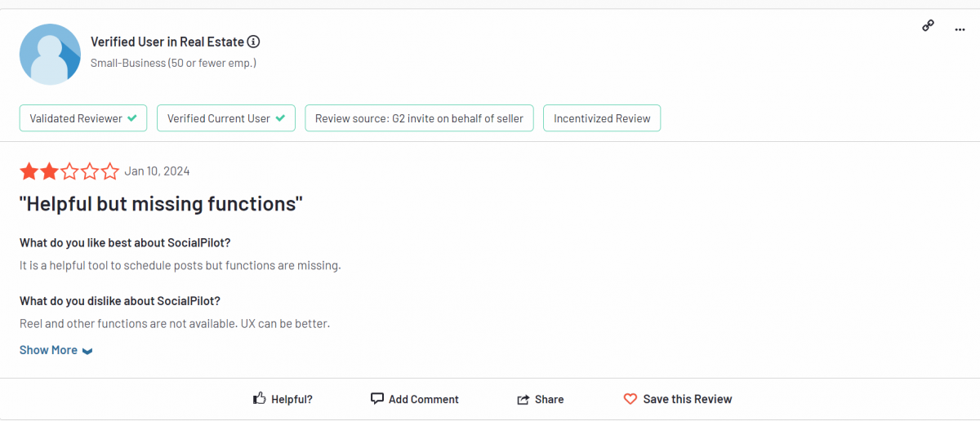Copy review link via chain icon

(x=928, y=26)
